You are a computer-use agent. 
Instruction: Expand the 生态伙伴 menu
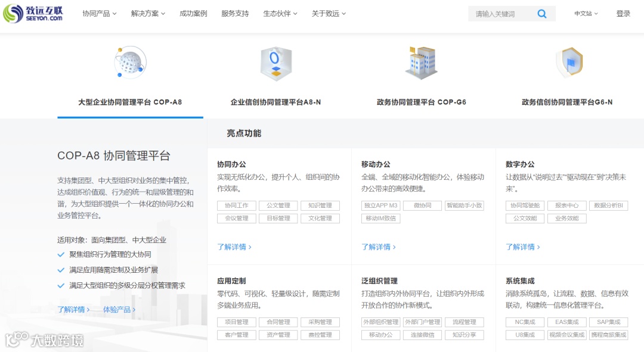pyautogui.click(x=280, y=14)
